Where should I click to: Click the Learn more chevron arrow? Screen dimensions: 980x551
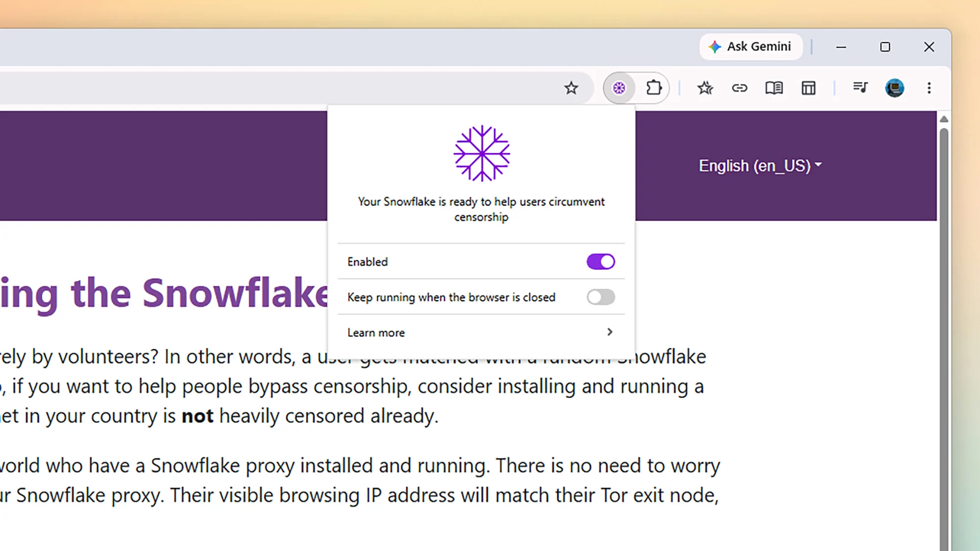610,332
